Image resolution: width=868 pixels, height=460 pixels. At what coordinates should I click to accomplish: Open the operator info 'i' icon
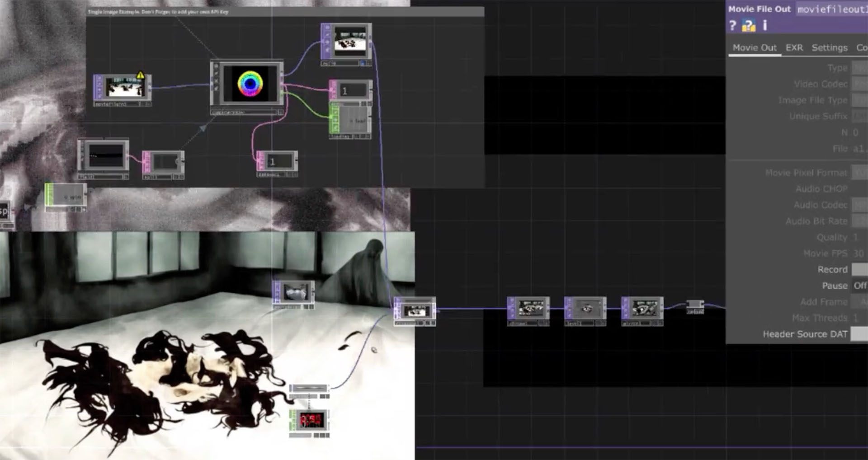pos(764,25)
